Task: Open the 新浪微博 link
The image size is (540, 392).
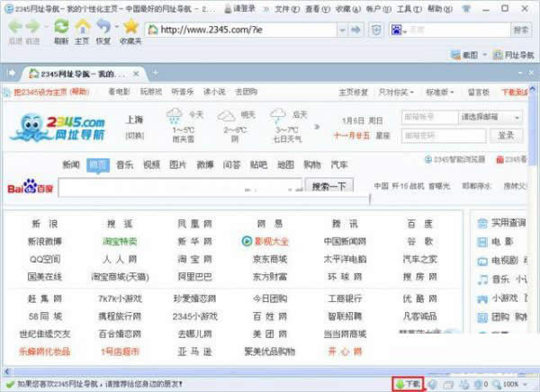Action: (45, 241)
